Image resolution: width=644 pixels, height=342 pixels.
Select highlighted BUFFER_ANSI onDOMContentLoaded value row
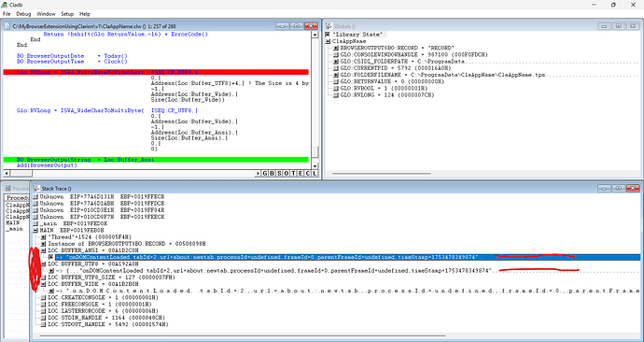[x=347, y=257]
